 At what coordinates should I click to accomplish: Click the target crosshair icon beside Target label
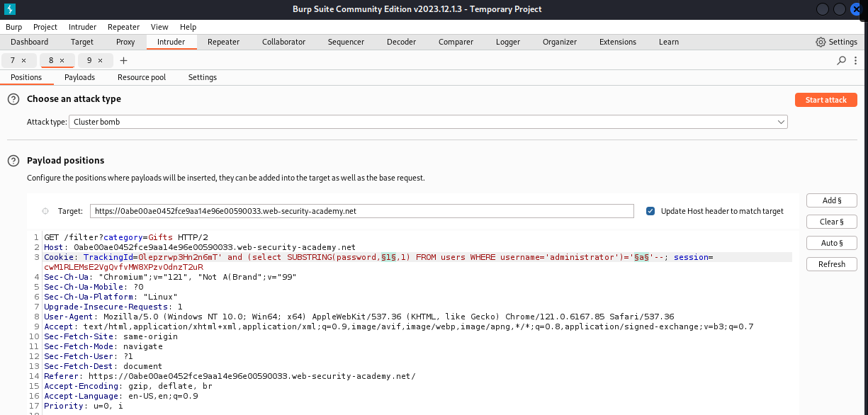(45, 211)
